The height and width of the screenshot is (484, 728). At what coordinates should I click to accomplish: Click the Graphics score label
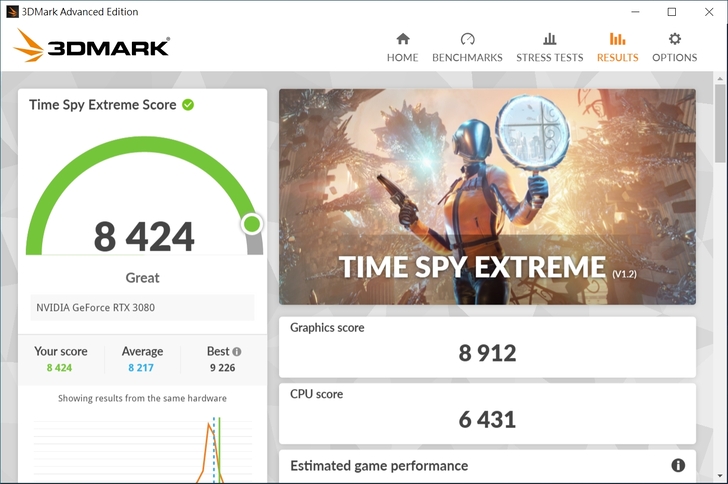pyautogui.click(x=327, y=327)
